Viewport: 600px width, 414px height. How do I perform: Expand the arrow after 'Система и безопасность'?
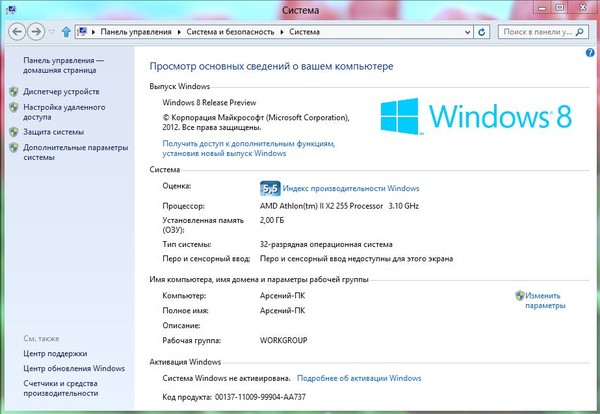click(282, 32)
